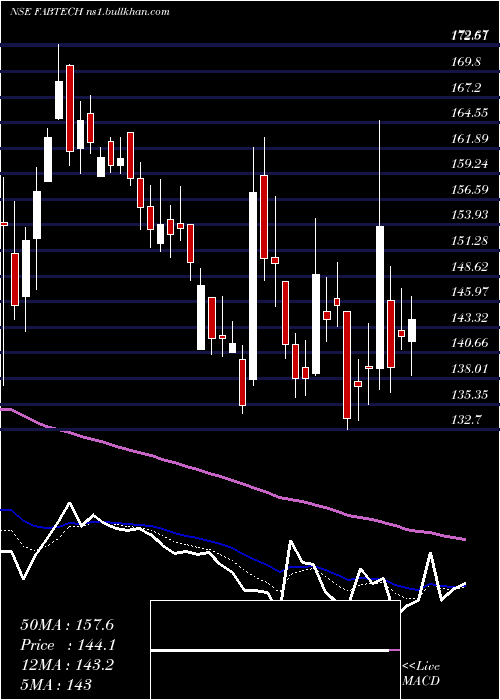Click the 140.66 price axis label
This screenshot has height=700, width=500.
click(469, 343)
